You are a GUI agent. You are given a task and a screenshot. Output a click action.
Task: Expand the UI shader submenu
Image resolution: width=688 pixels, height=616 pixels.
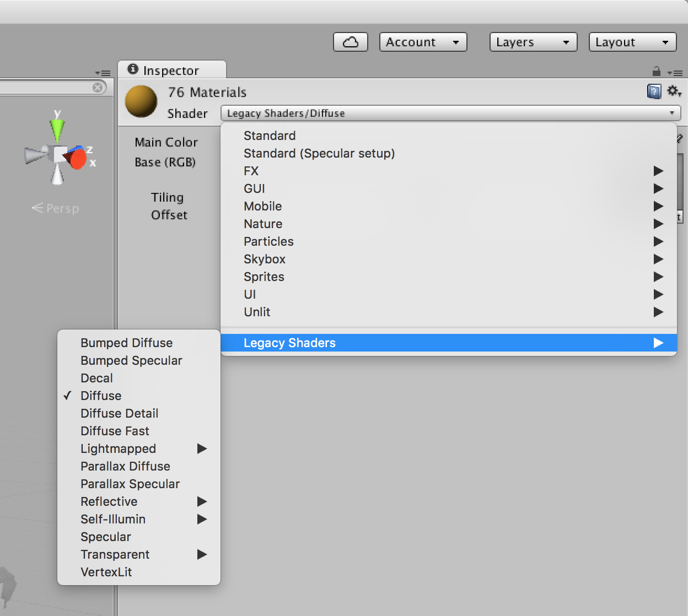tap(449, 294)
